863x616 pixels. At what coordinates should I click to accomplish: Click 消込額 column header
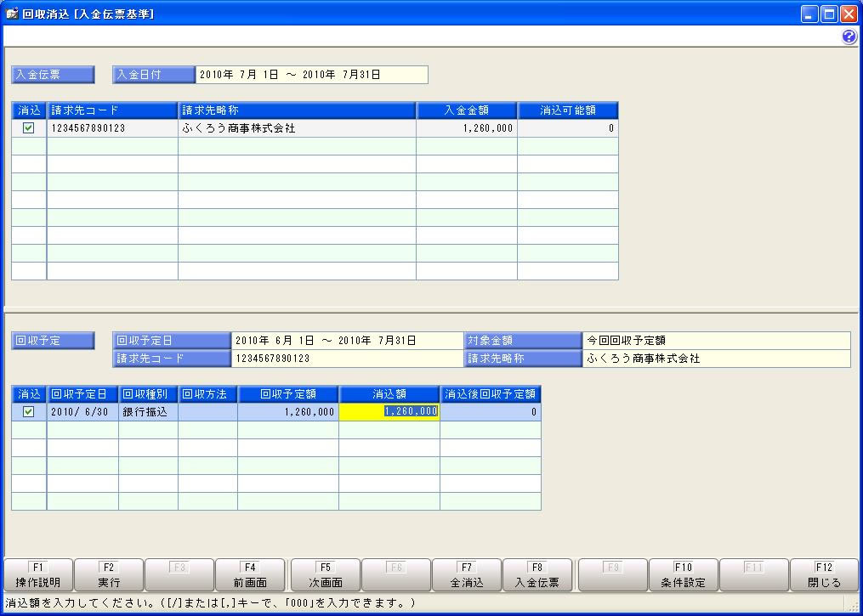tap(389, 394)
